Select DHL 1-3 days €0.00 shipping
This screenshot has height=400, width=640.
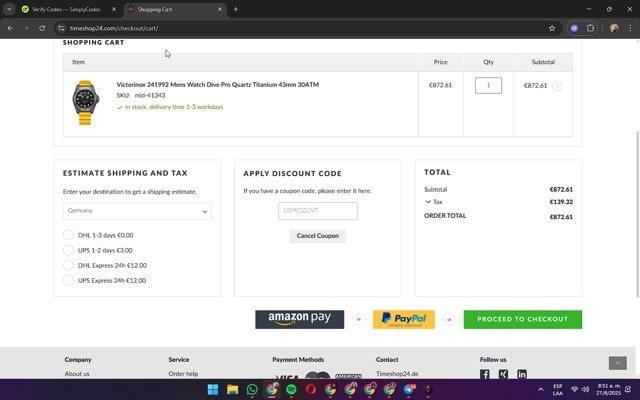pyautogui.click(x=68, y=235)
